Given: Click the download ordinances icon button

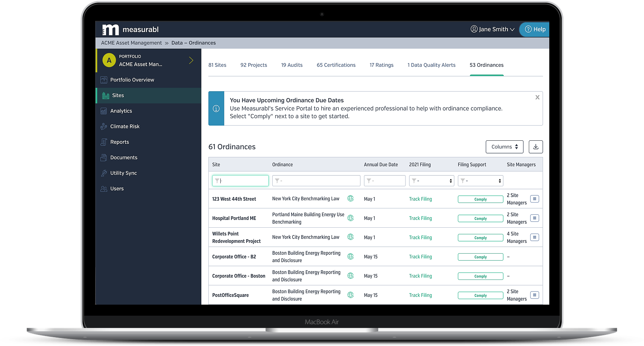Looking at the screenshot, I should [x=536, y=147].
